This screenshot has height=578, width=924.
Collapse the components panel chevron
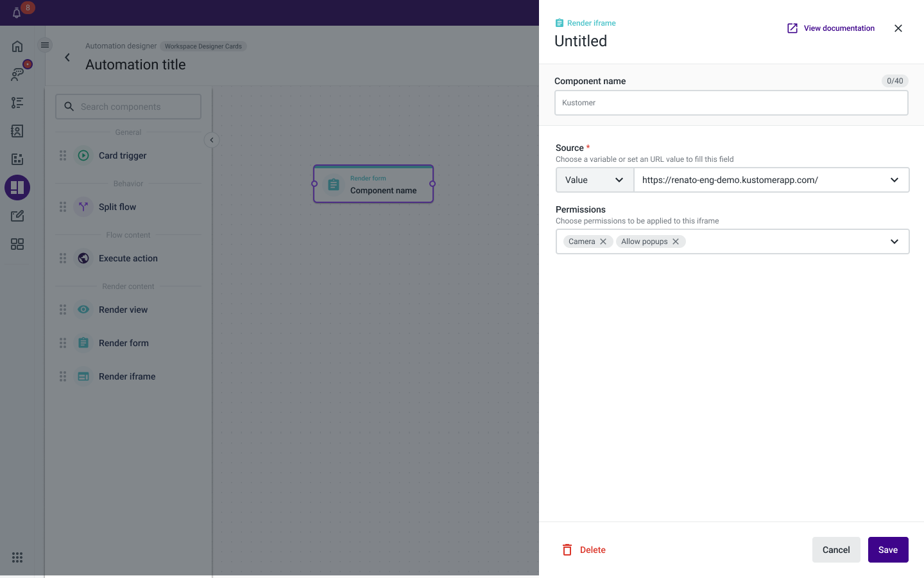click(212, 140)
